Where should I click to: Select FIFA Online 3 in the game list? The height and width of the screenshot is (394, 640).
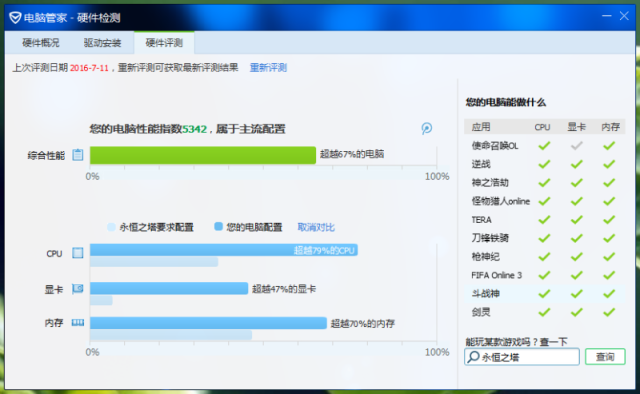pos(496,275)
